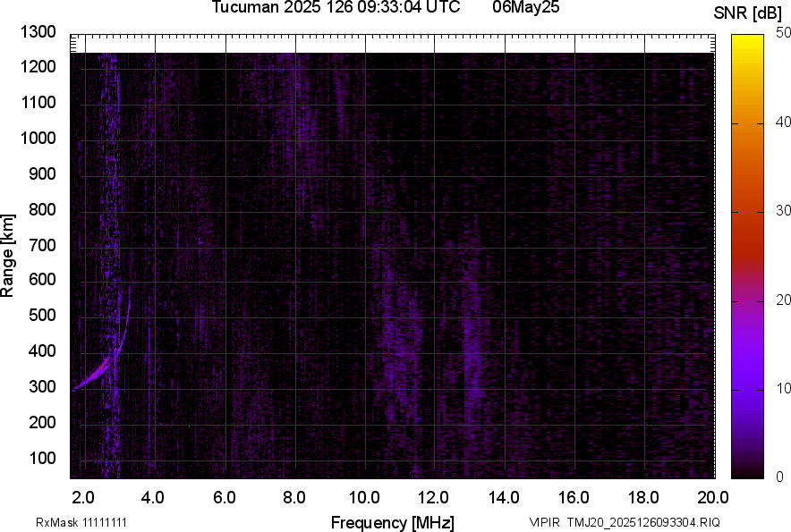
Task: Click range tick label 1300
Action: click(x=38, y=32)
